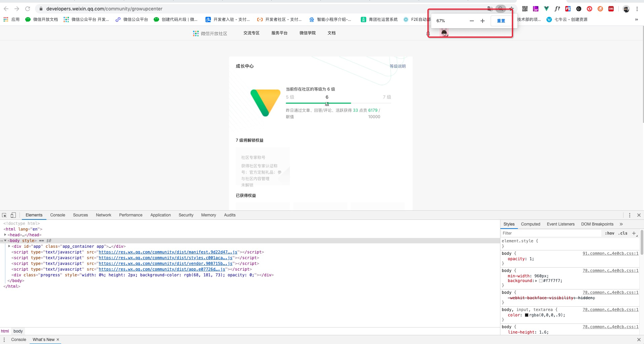Open the orange circular extension icon
Image resolution: width=644 pixels, height=344 pixels.
[600, 9]
